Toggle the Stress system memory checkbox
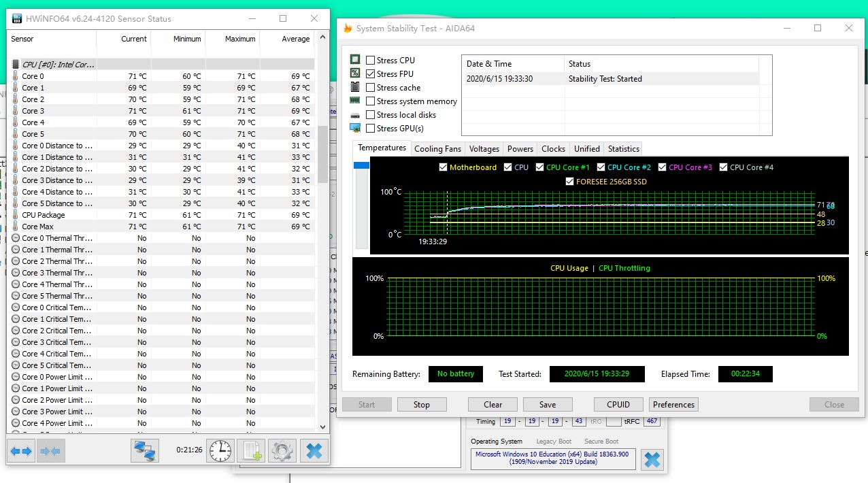 click(371, 101)
